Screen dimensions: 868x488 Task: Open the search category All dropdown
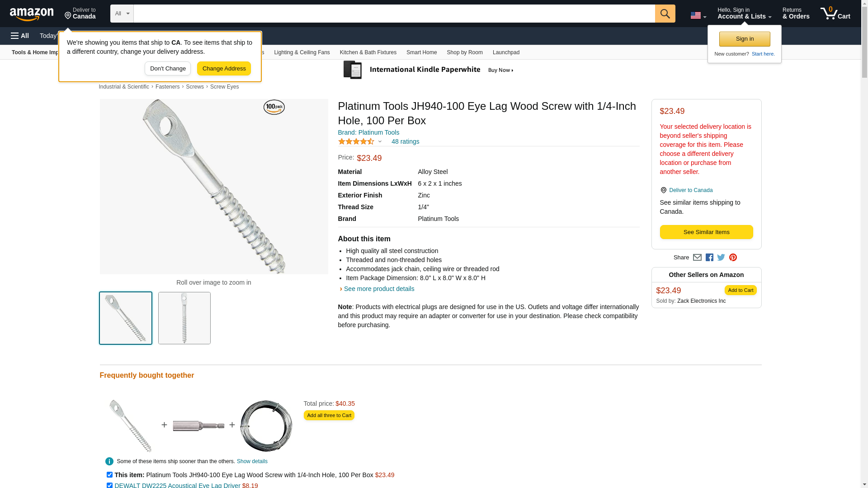(122, 14)
